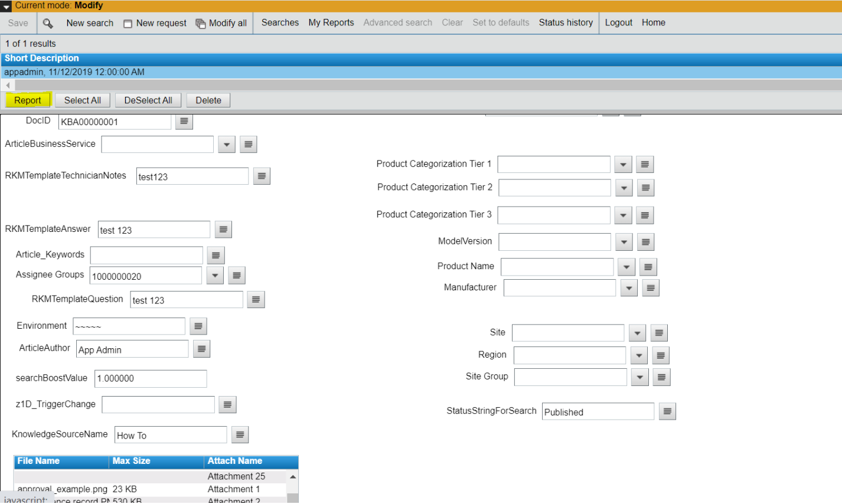Click the File Name column header
This screenshot has height=504, width=842.
[61, 462]
